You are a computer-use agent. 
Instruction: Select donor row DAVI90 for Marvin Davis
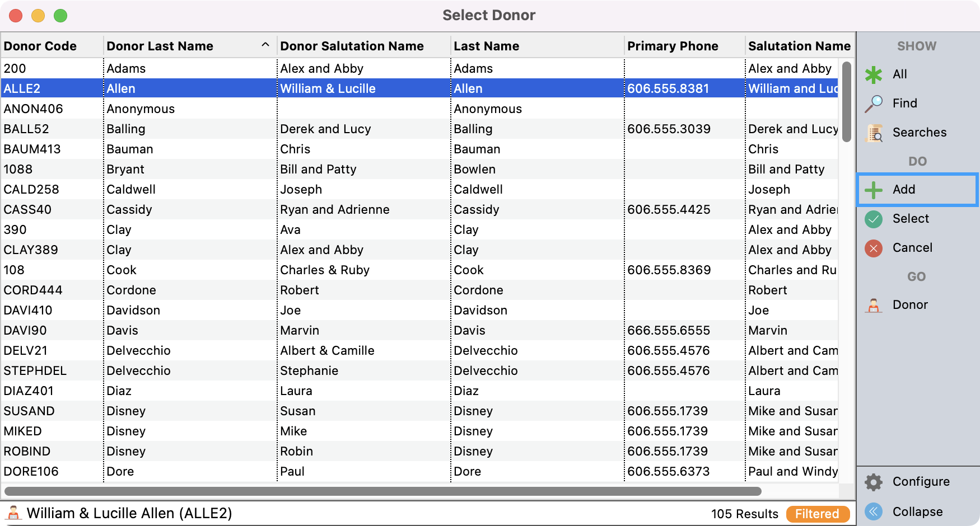coord(25,330)
